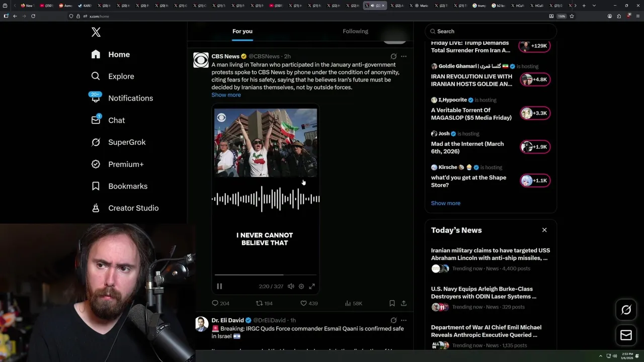644x362 pixels.
Task: Bookmark page with star icon in toolbar
Action: (572, 16)
